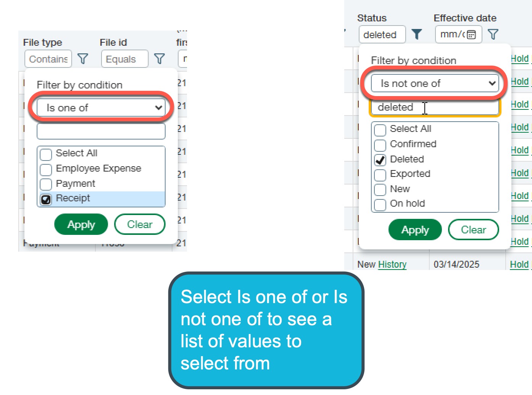Click the File id column filter icon
The width and height of the screenshot is (532, 395).
point(160,59)
